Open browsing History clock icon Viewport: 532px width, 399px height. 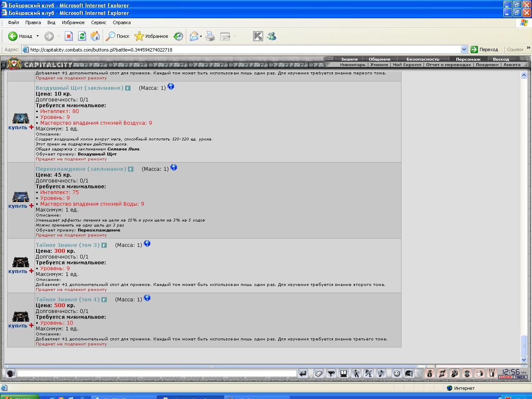[x=178, y=36]
